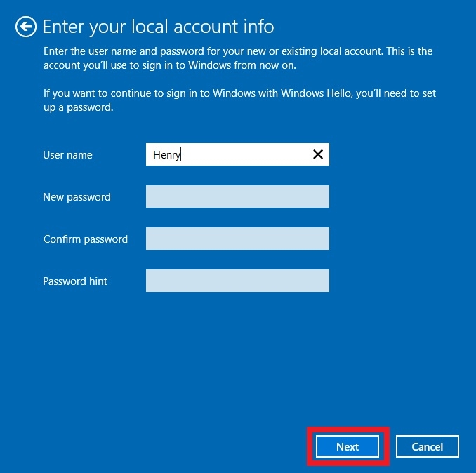This screenshot has width=476, height=473.
Task: Focus the Password hint field
Action: (237, 281)
